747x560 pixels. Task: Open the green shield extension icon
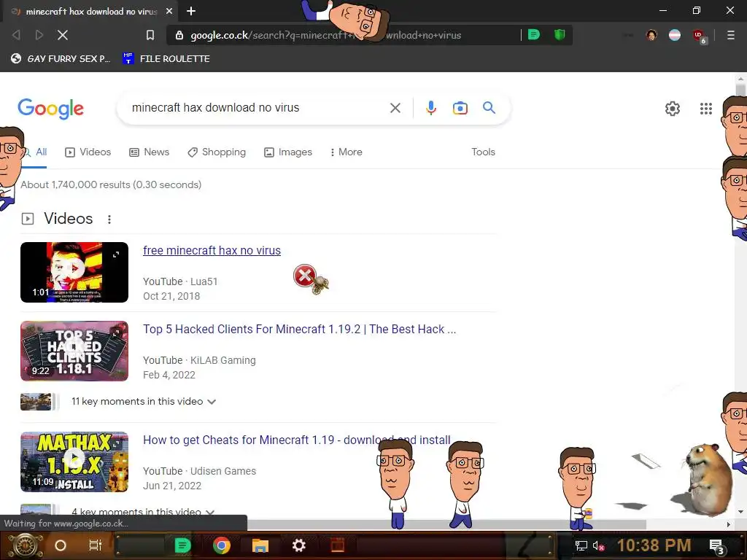560,34
